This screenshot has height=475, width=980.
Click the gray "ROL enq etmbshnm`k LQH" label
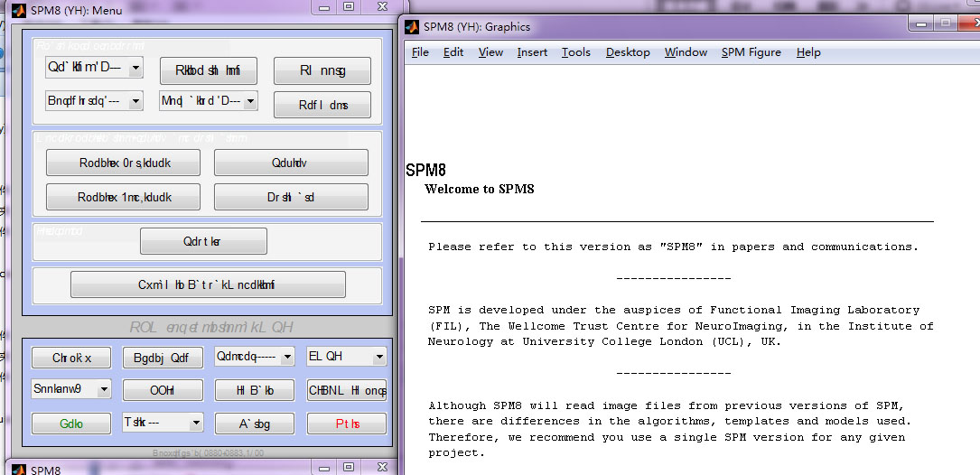point(210,328)
